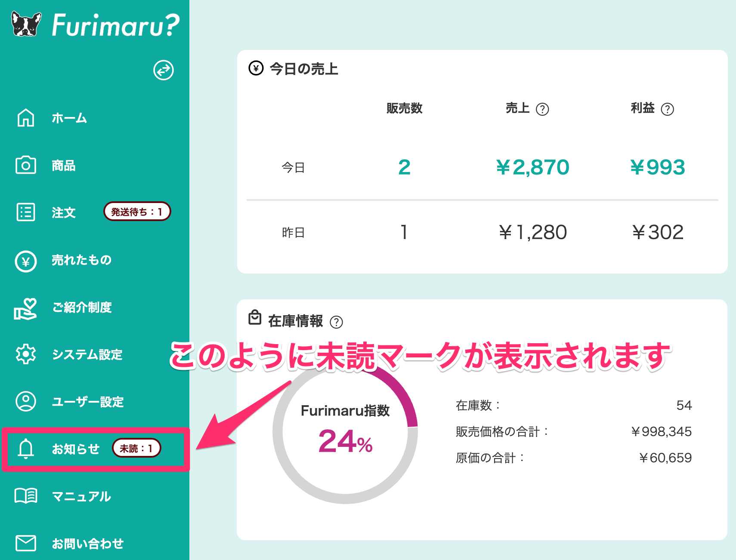Click the help icon beside 利益
Image resolution: width=736 pixels, height=560 pixels.
(x=667, y=109)
